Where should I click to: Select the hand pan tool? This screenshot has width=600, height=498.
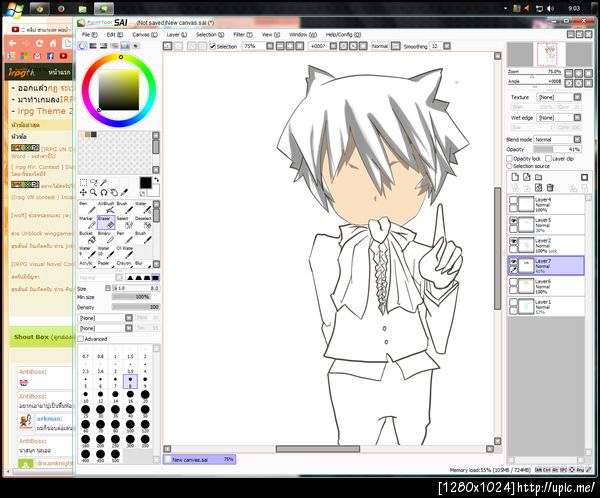pos(114,192)
